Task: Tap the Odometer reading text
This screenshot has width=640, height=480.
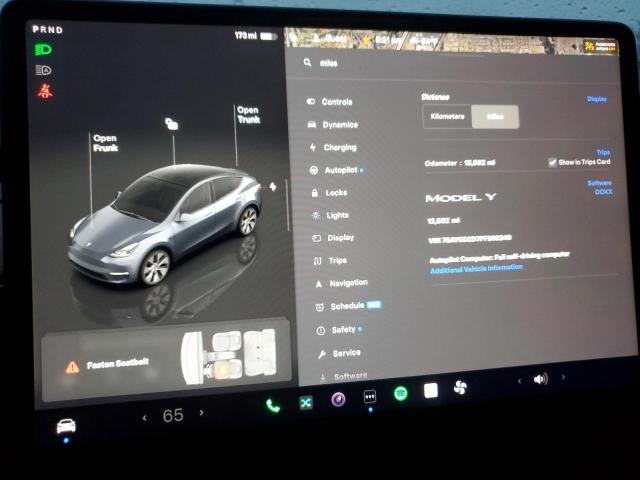Action: point(460,163)
